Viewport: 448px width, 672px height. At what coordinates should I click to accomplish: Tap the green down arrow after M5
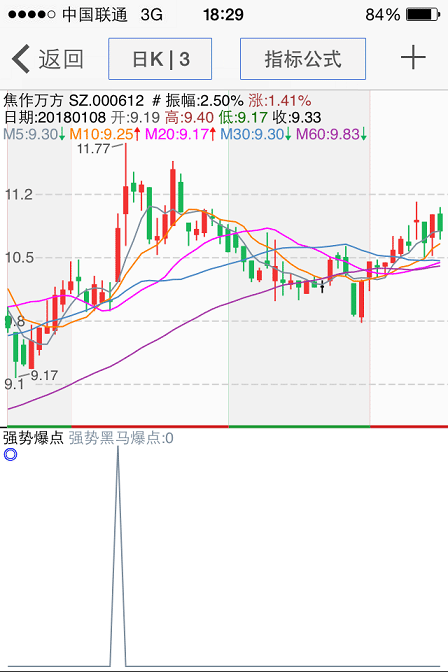pos(62,134)
